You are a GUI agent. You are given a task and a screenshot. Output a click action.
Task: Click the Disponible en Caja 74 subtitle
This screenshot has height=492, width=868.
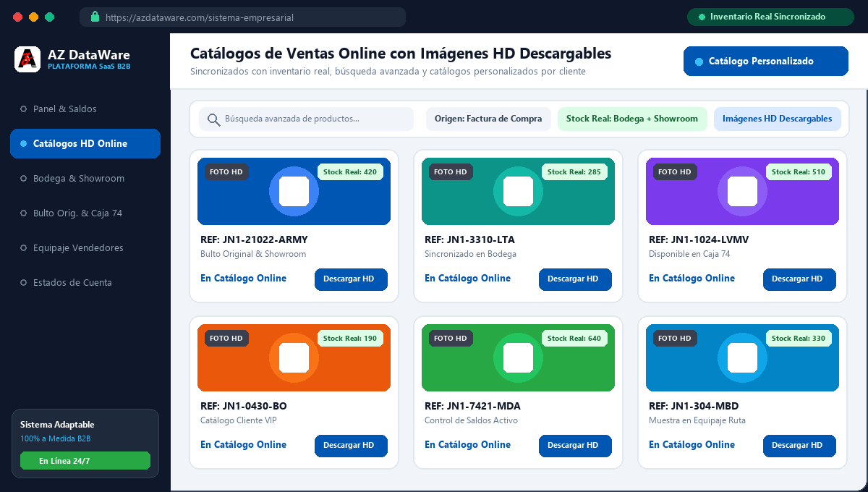689,254
